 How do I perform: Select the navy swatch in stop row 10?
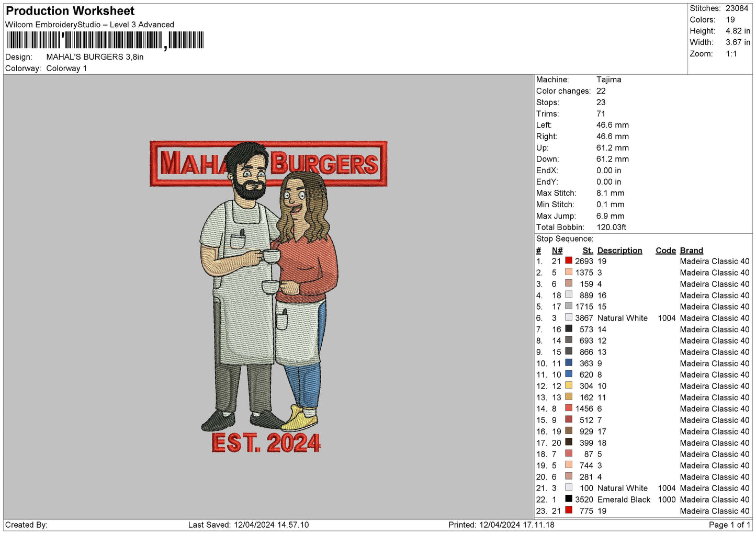tap(569, 363)
